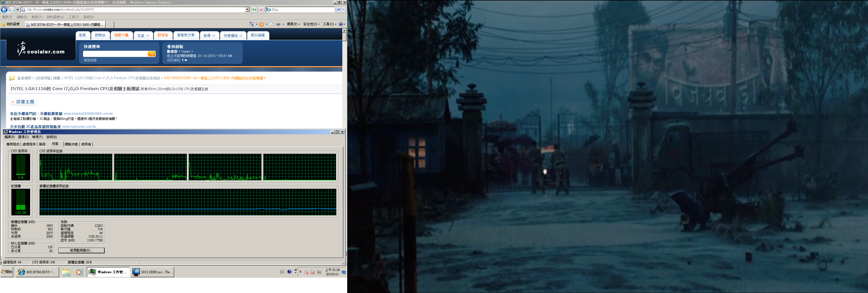Open the recent pages dropdown beside Forward

pos(18,10)
